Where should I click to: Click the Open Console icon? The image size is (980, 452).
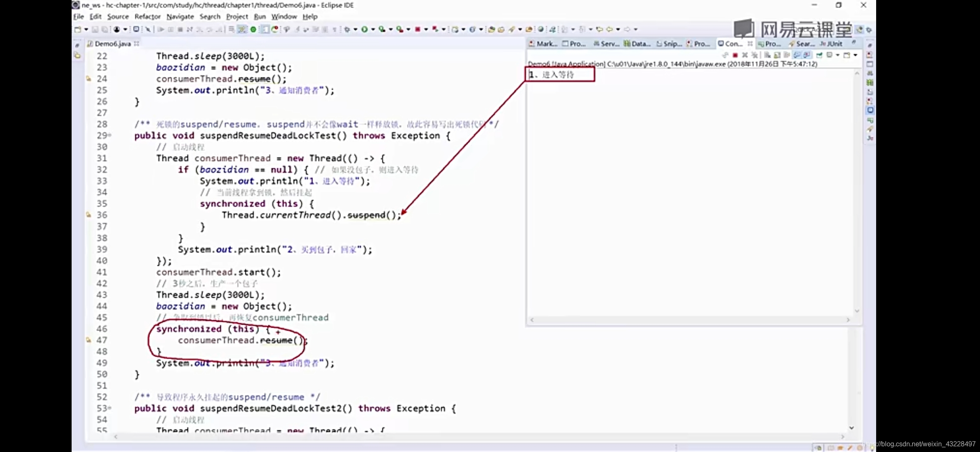click(x=846, y=55)
